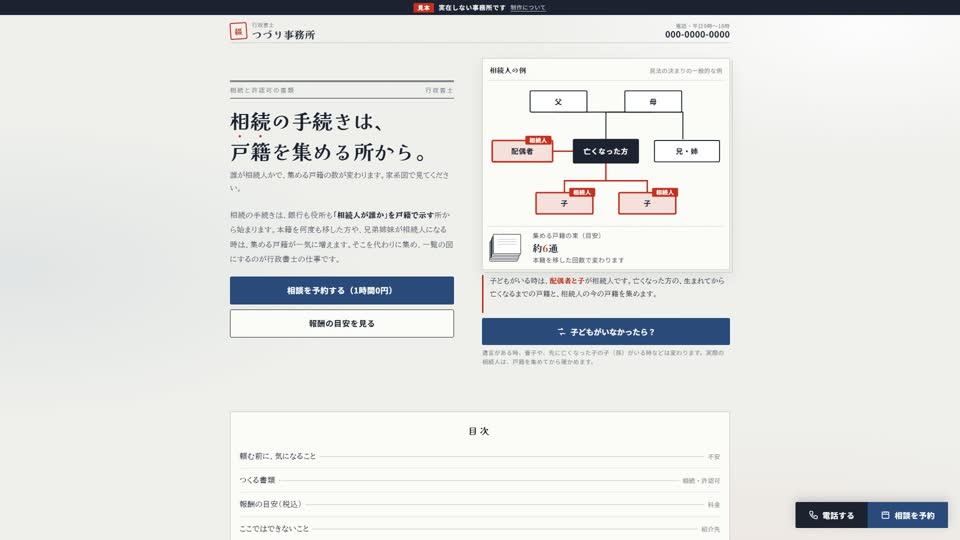Viewport: 960px width, 540px height.
Task: Click 相続人 badge on 配偶者 node
Action: tap(538, 140)
